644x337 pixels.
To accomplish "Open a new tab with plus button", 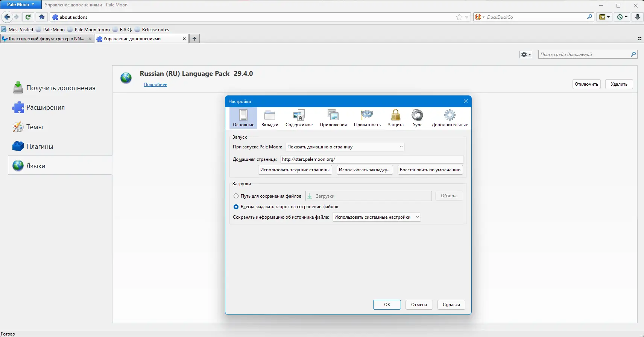I will (194, 39).
